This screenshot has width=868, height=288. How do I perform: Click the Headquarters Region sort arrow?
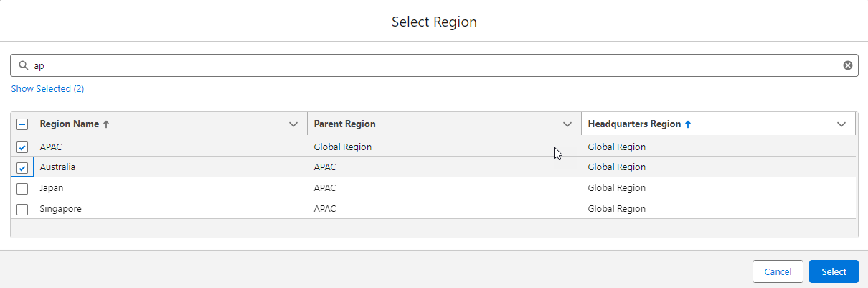coord(688,124)
